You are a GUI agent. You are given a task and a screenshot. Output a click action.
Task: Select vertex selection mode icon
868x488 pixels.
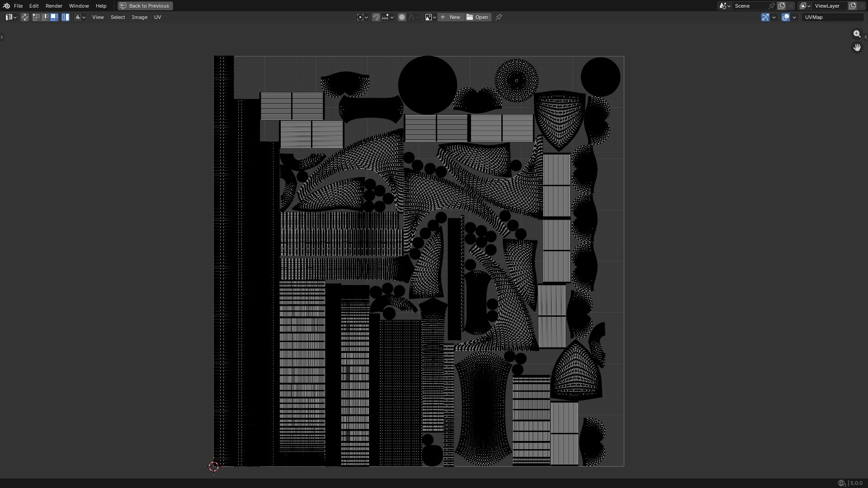[x=36, y=17]
